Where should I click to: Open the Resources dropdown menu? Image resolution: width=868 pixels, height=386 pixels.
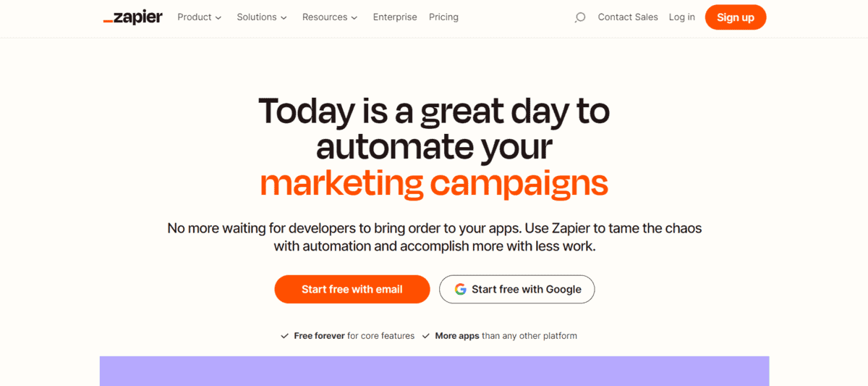(329, 17)
